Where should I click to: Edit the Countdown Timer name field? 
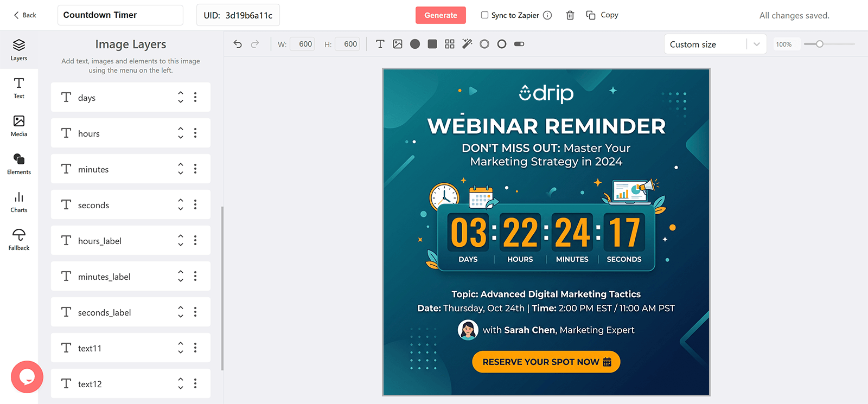pyautogui.click(x=120, y=15)
